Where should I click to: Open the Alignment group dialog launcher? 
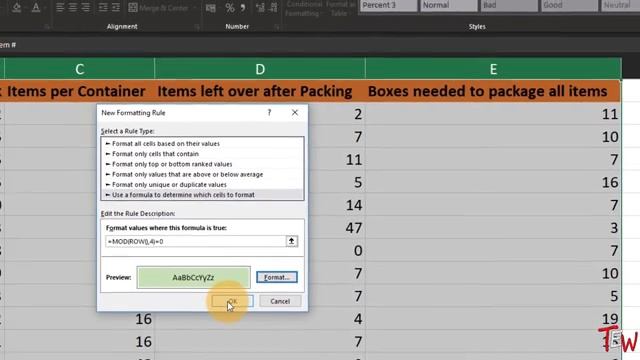point(197,27)
